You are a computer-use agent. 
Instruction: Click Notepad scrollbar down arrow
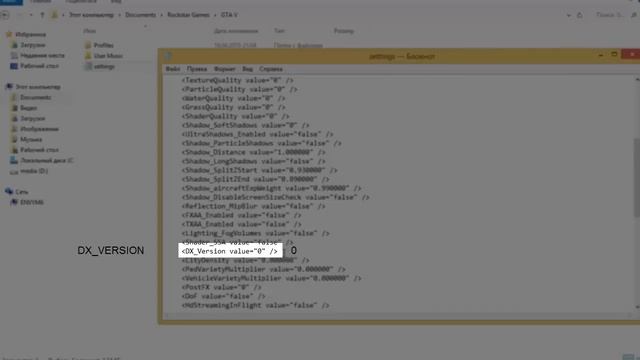[637, 307]
